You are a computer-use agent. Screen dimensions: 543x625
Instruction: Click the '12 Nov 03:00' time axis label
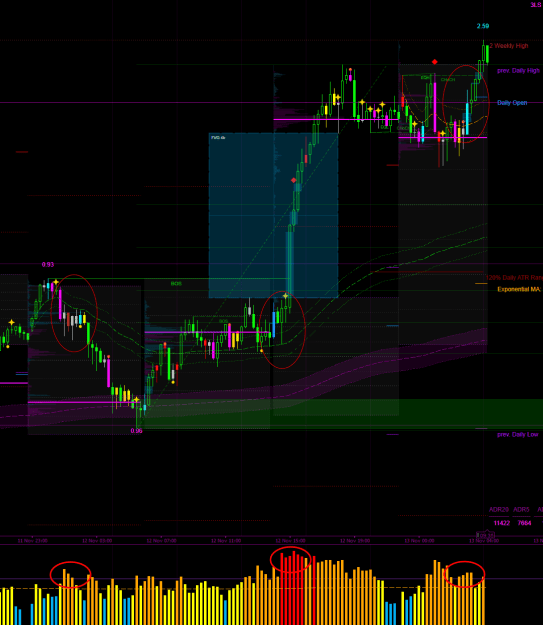point(97,541)
